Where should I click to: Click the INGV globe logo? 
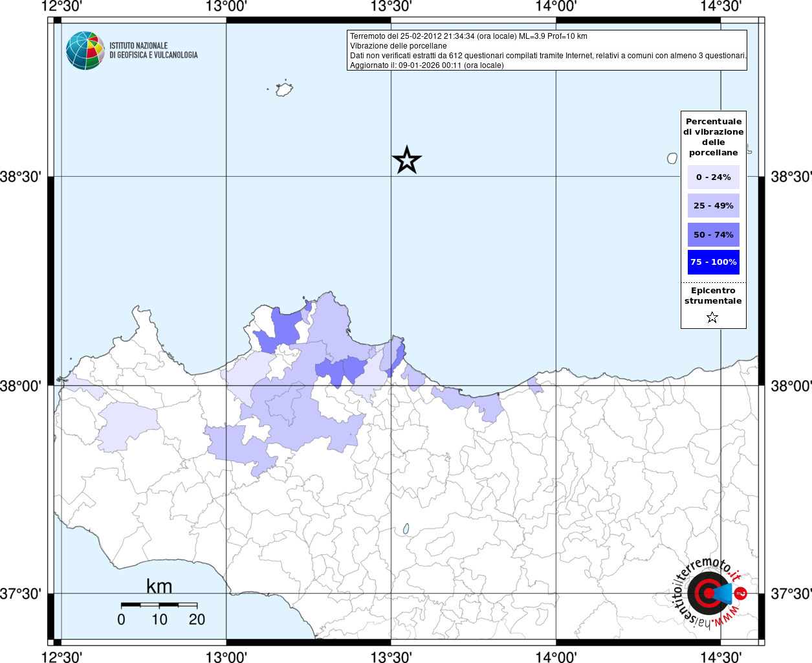click(85, 51)
